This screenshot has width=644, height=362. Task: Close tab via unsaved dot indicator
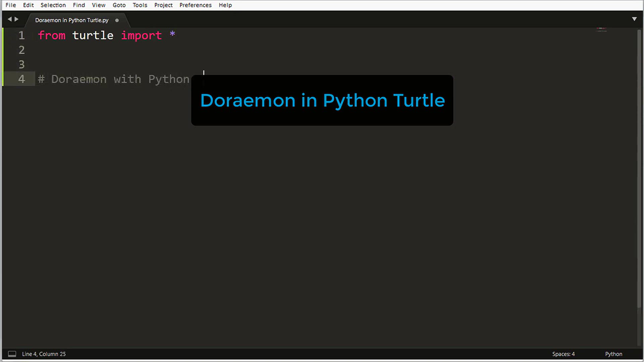(117, 20)
